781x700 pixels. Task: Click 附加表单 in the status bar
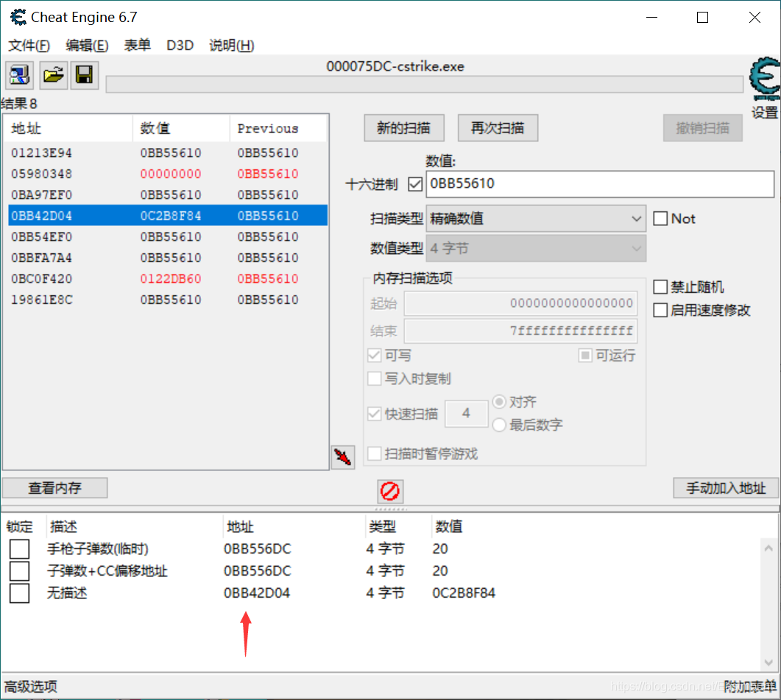click(x=749, y=687)
